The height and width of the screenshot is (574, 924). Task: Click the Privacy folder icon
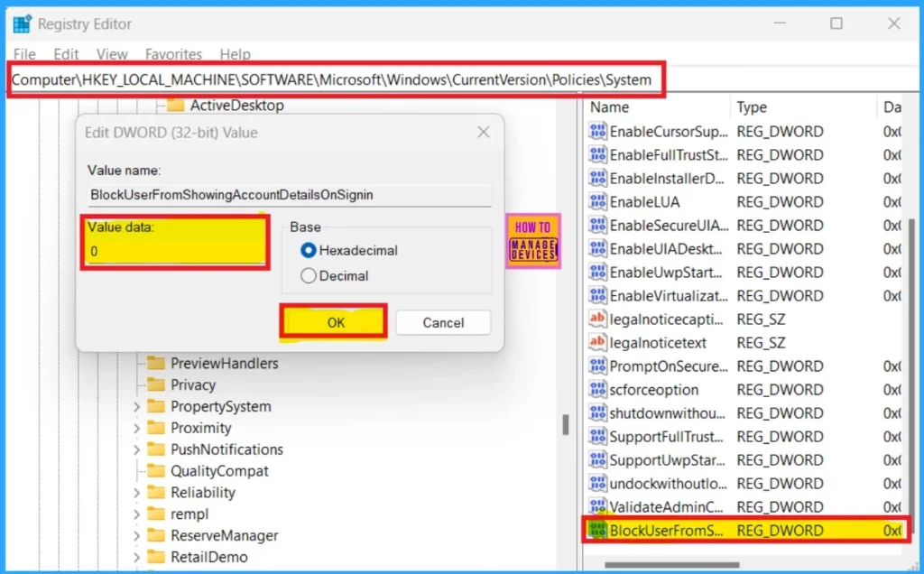click(156, 384)
